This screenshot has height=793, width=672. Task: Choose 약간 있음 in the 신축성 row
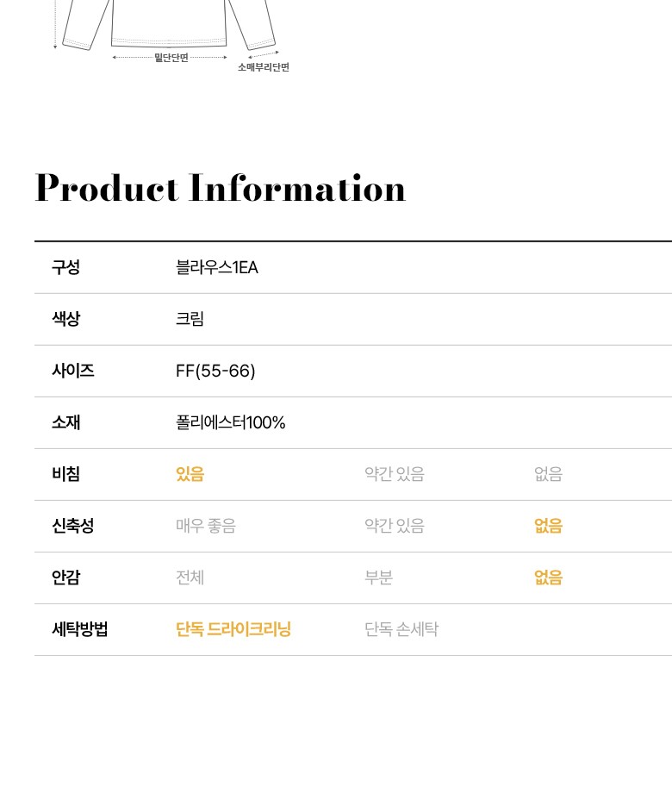394,526
